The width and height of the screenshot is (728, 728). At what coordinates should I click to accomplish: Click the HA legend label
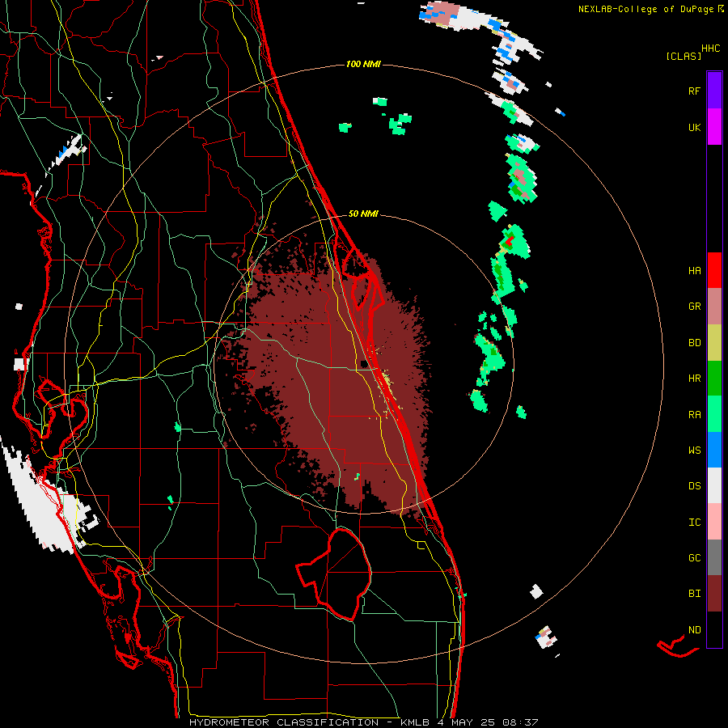pyautogui.click(x=694, y=270)
